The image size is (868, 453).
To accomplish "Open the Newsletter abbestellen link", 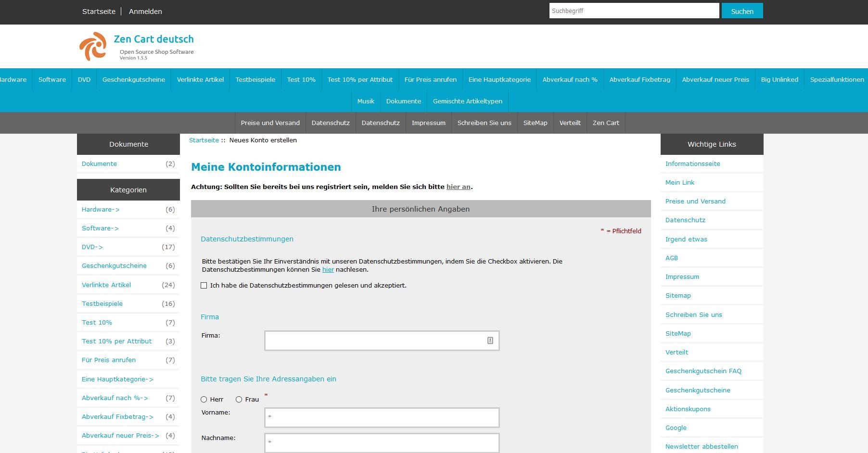I will (701, 446).
